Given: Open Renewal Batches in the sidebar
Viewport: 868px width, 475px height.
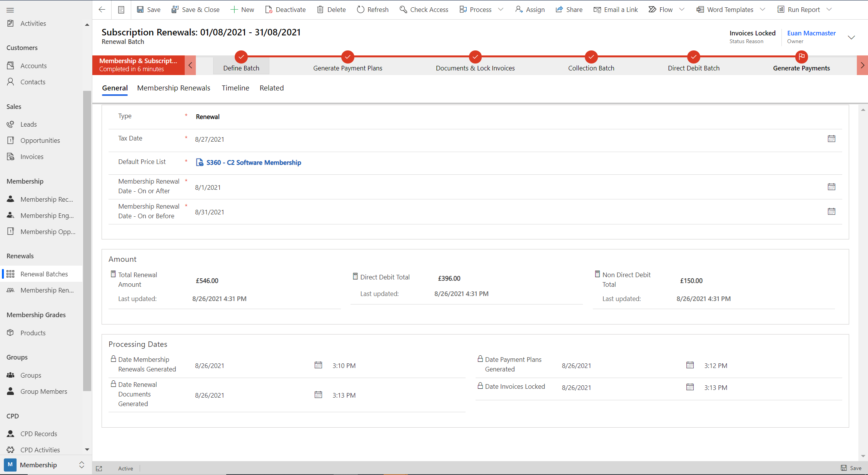Looking at the screenshot, I should pyautogui.click(x=41, y=274).
